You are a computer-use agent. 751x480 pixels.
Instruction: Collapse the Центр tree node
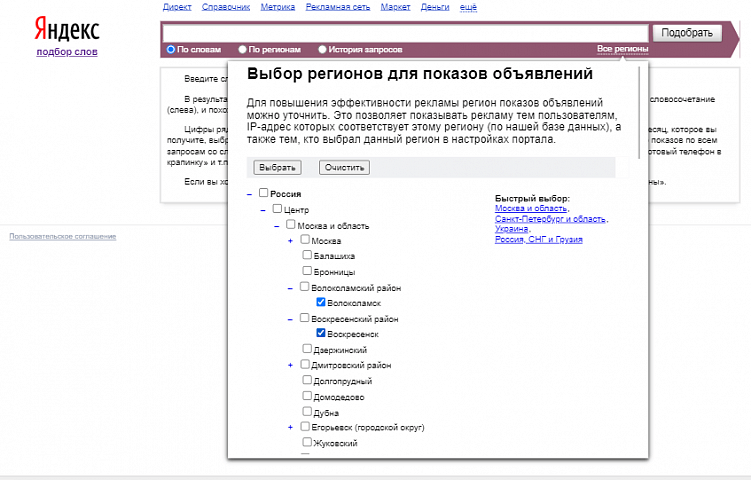coord(263,210)
